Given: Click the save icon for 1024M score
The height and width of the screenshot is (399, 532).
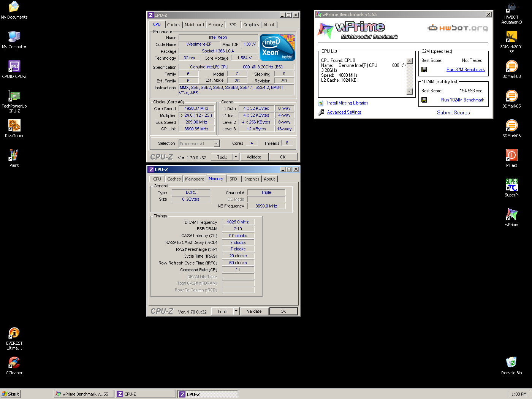Looking at the screenshot, I should coord(424,100).
